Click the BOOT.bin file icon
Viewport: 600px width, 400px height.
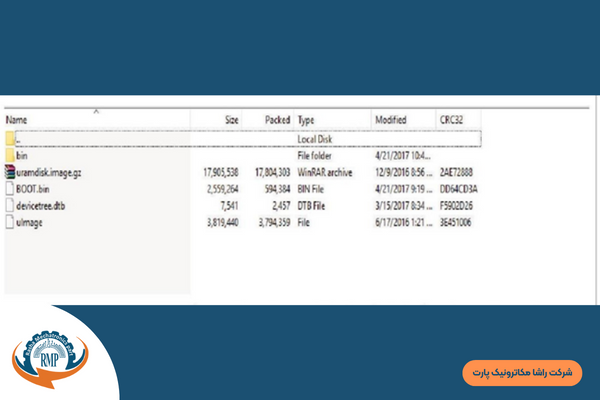pos(10,188)
